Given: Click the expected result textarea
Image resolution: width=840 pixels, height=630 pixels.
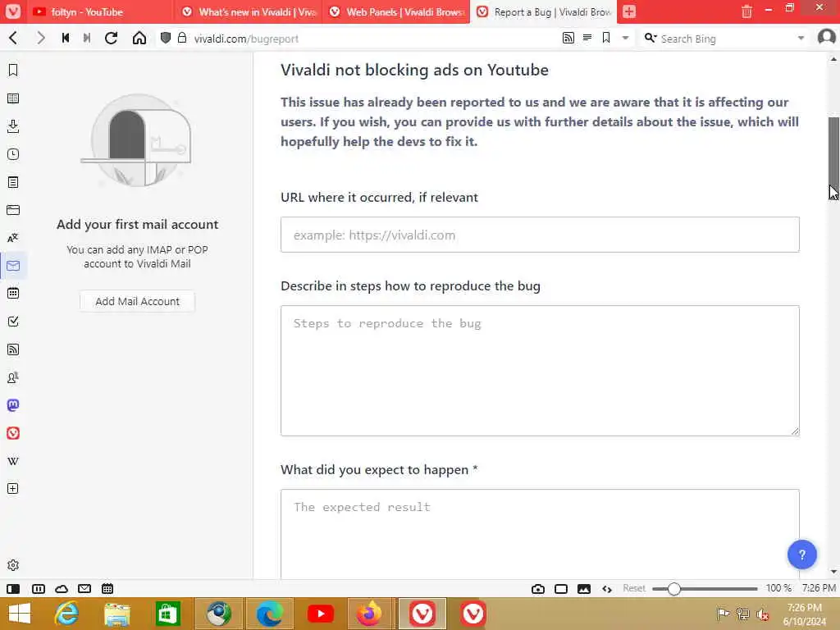Looking at the screenshot, I should point(540,533).
